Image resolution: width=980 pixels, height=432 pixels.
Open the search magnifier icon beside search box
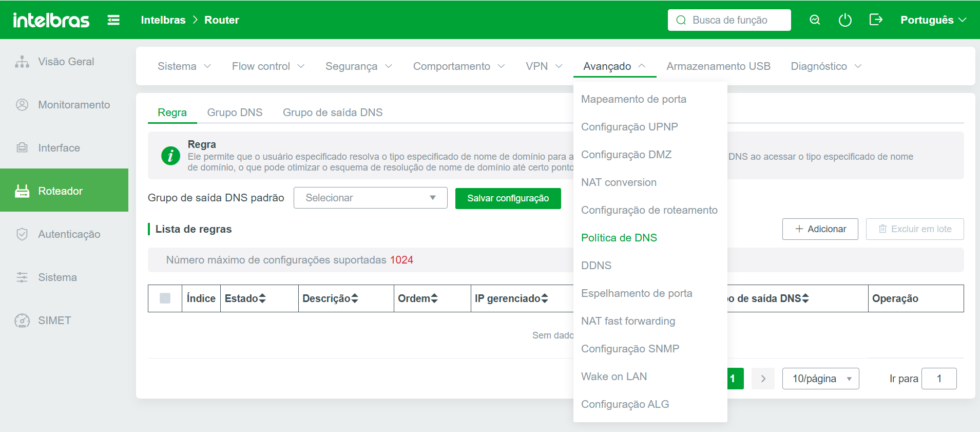[815, 20]
